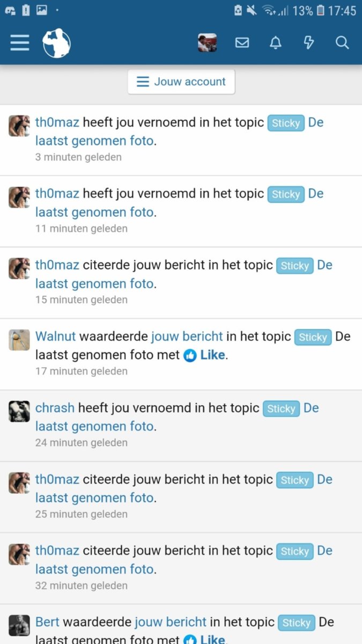Expand the Jouw account menu
Viewport: 362px width, 644px height.
pyautogui.click(x=181, y=82)
